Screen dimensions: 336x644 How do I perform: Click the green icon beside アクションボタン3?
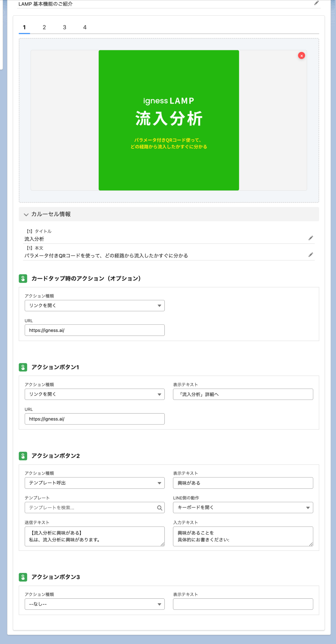point(23,577)
